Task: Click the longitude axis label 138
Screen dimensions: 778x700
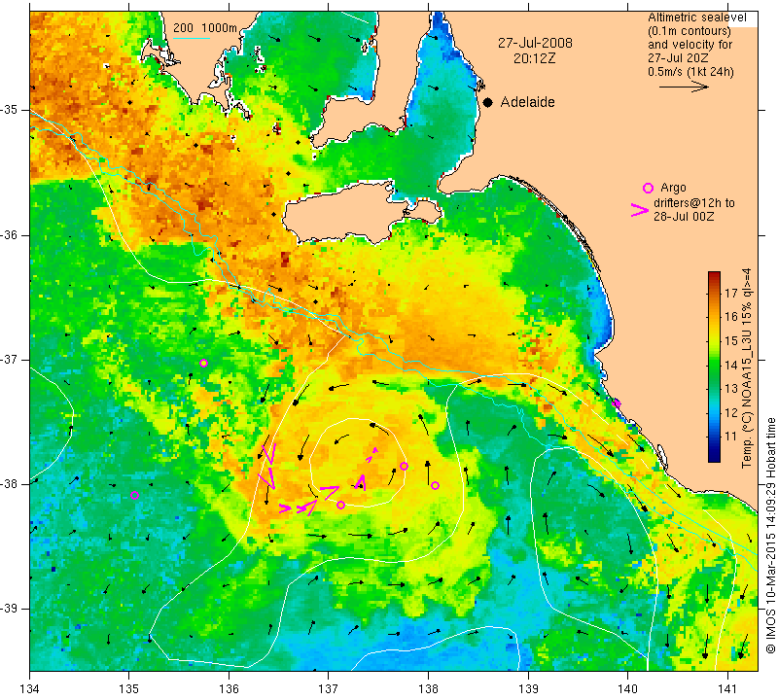Action: tap(428, 689)
